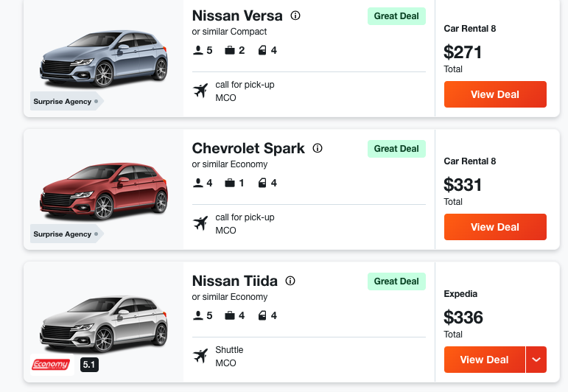568x392 pixels.
Task: Click info icon next to Nissan Versa
Action: pyautogui.click(x=295, y=15)
